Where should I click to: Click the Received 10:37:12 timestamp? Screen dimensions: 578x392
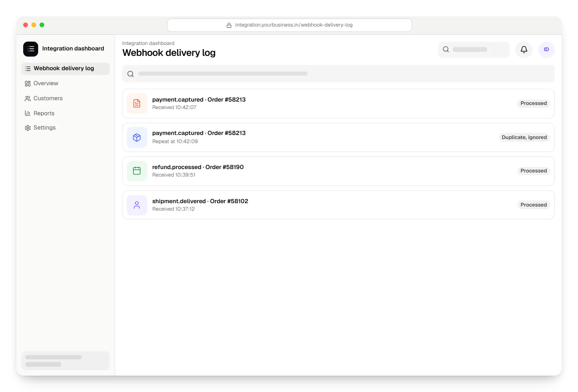(x=173, y=209)
